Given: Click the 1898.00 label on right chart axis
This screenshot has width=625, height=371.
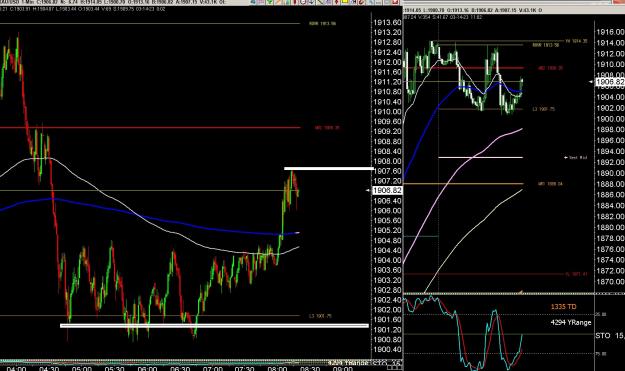Looking at the screenshot, I should [x=610, y=130].
